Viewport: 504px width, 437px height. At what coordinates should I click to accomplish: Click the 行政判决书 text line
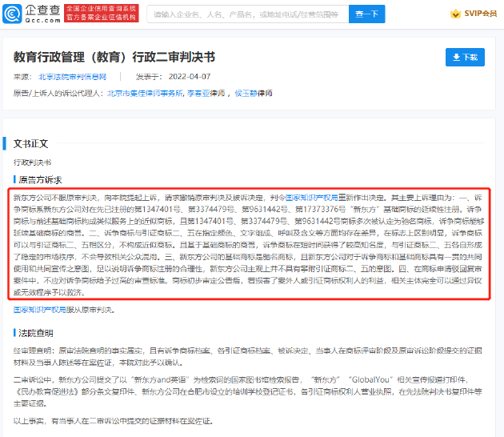coord(32,162)
